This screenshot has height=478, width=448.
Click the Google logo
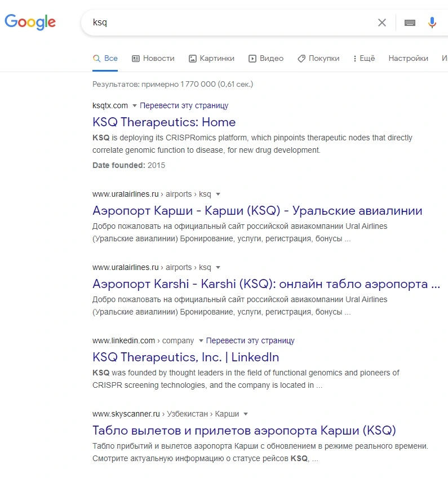pos(30,22)
